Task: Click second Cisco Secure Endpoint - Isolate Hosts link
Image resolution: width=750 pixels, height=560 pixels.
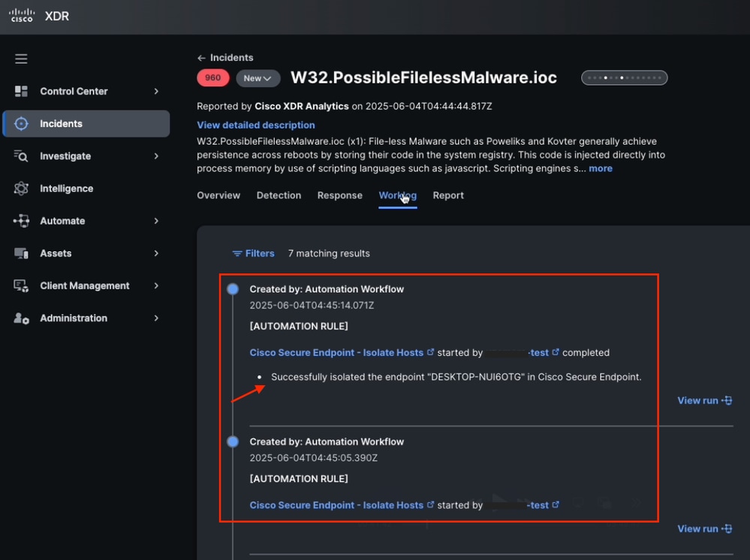Action: (x=336, y=505)
